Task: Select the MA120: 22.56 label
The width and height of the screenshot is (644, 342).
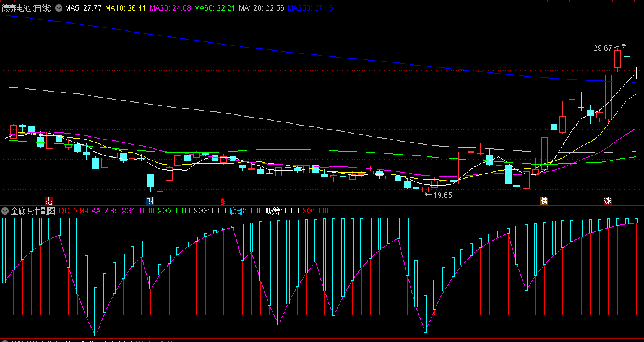Action: point(261,8)
